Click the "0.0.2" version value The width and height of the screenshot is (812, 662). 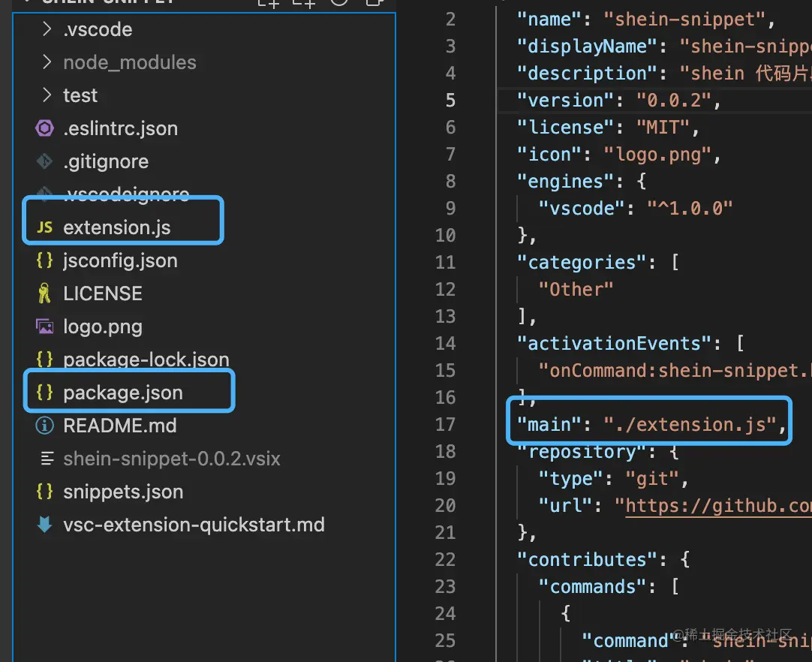coord(673,100)
